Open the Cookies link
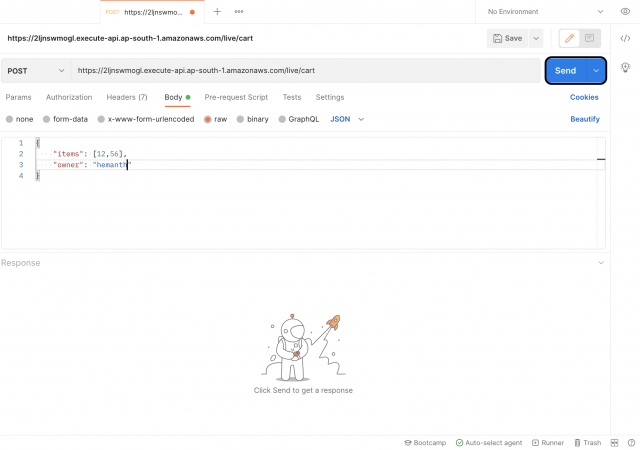This screenshot has height=450, width=640. (584, 97)
